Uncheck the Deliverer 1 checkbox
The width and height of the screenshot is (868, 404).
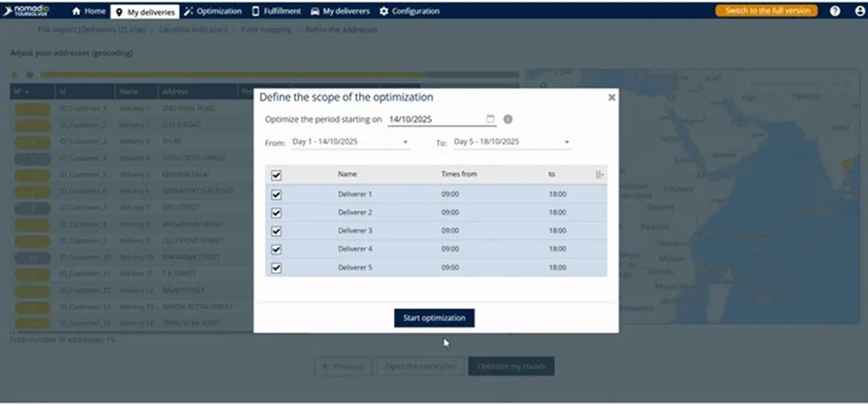[x=276, y=194]
